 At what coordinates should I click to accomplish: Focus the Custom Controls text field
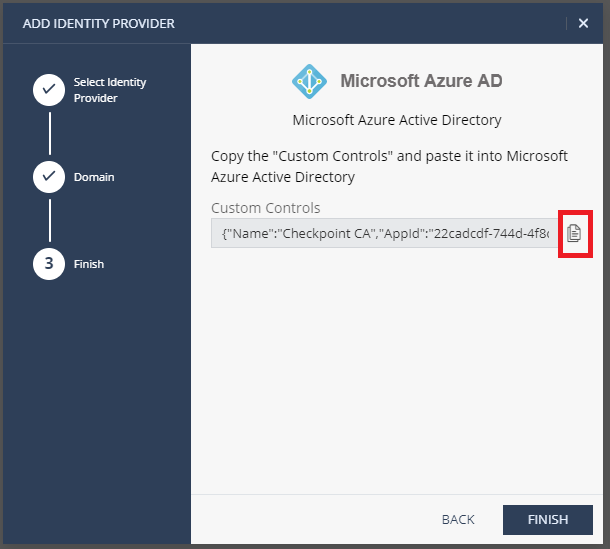[385, 233]
